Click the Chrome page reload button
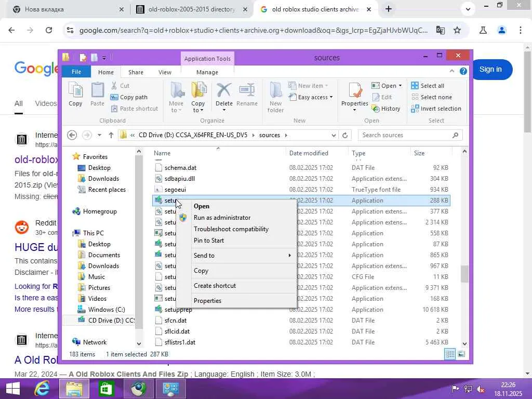This screenshot has width=532, height=399. click(x=49, y=30)
